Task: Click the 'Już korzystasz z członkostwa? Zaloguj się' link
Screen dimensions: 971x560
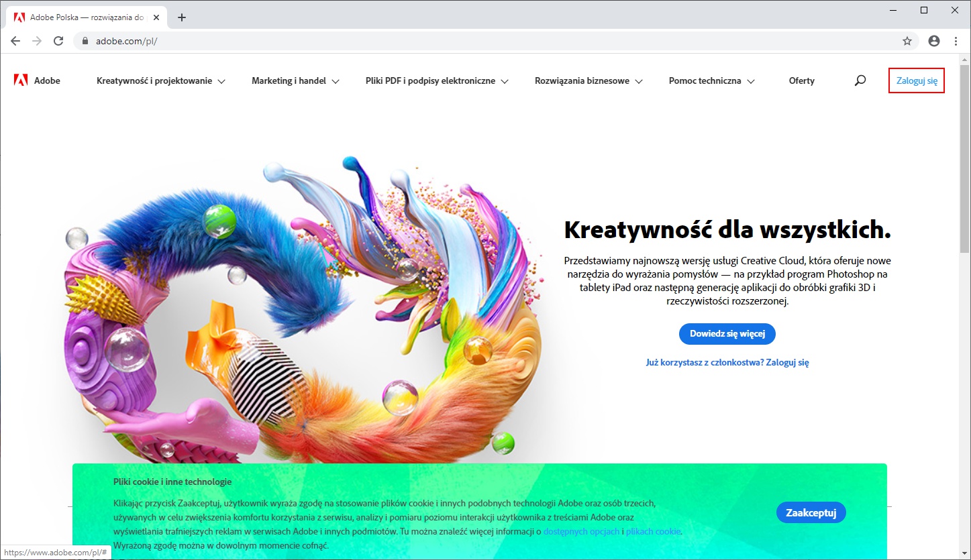Action: coord(727,362)
